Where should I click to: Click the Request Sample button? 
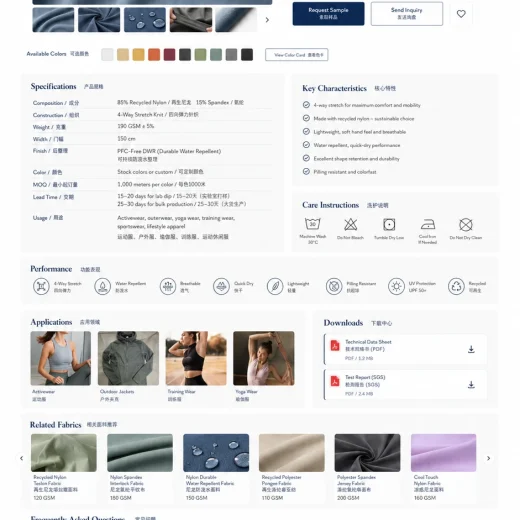click(328, 14)
